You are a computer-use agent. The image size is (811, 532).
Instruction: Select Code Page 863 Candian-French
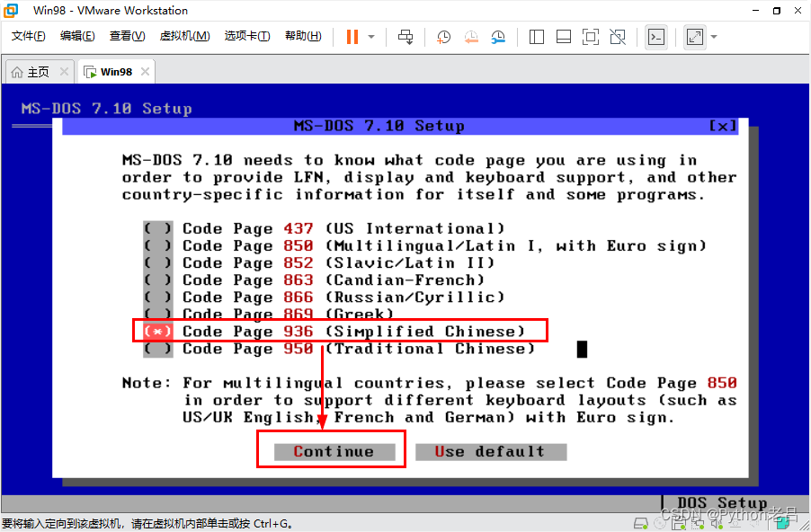[x=314, y=279]
